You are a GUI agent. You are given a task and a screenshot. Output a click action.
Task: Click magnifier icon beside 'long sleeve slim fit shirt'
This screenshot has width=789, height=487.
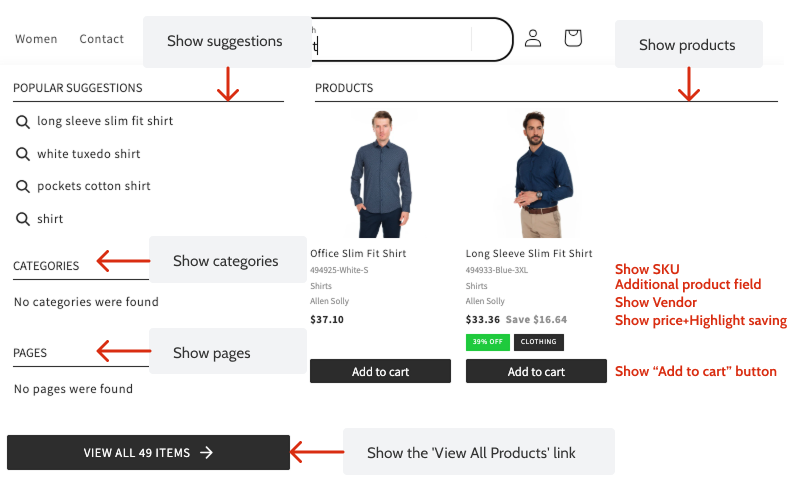(x=22, y=121)
